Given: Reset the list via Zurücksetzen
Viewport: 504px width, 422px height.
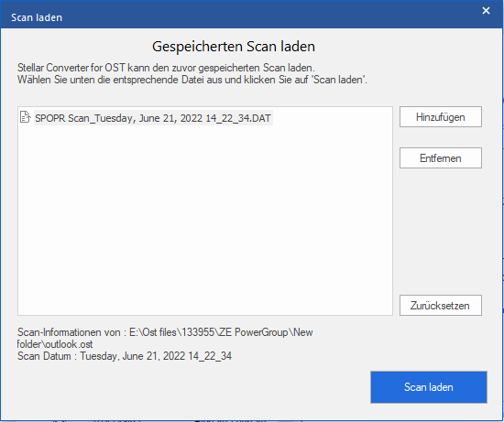Looking at the screenshot, I should [441, 306].
